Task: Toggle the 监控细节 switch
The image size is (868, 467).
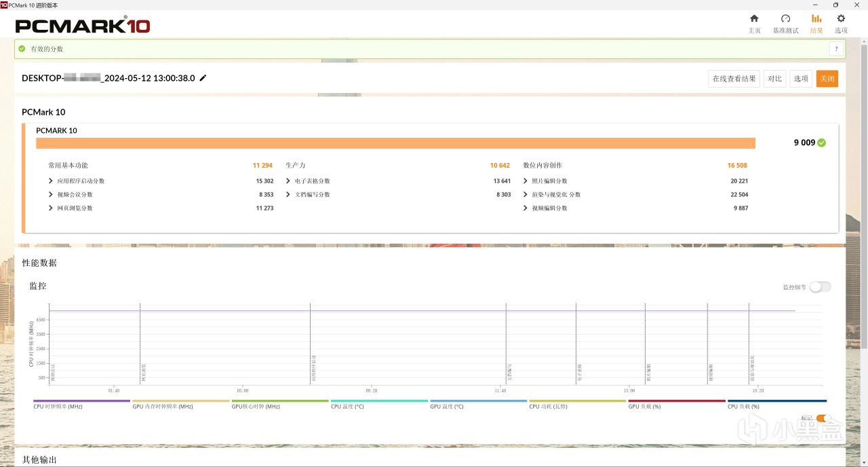Action: pos(820,287)
